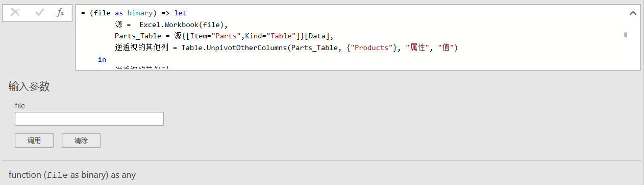
Task: Cancel the formula edit with the X icon
Action: tap(15, 13)
